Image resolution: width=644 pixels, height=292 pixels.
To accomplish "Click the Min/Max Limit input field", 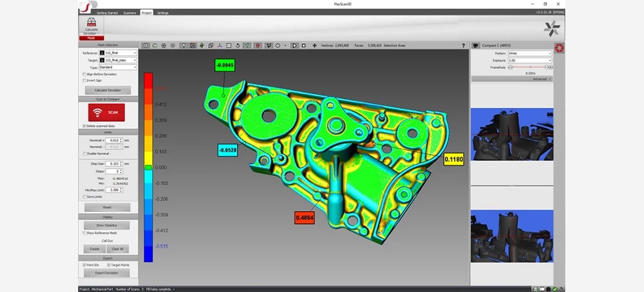I will coord(114,190).
